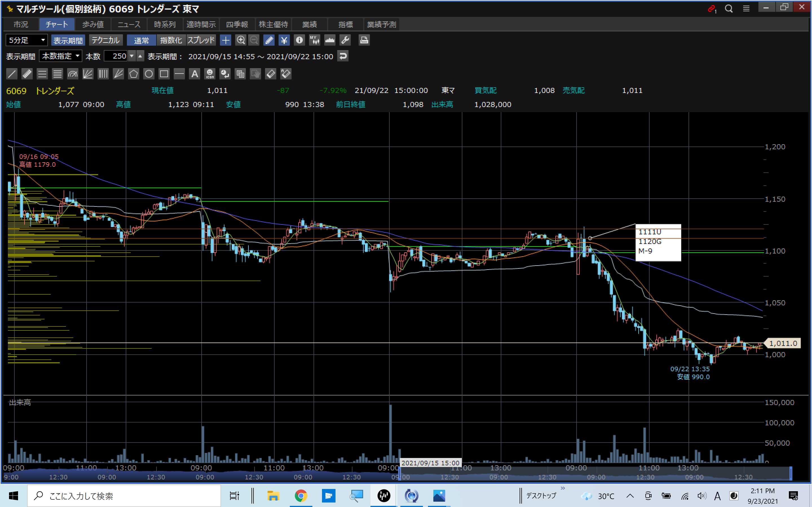Pick the circle drawing tool
Viewport: 812px width, 507px height.
click(149, 74)
